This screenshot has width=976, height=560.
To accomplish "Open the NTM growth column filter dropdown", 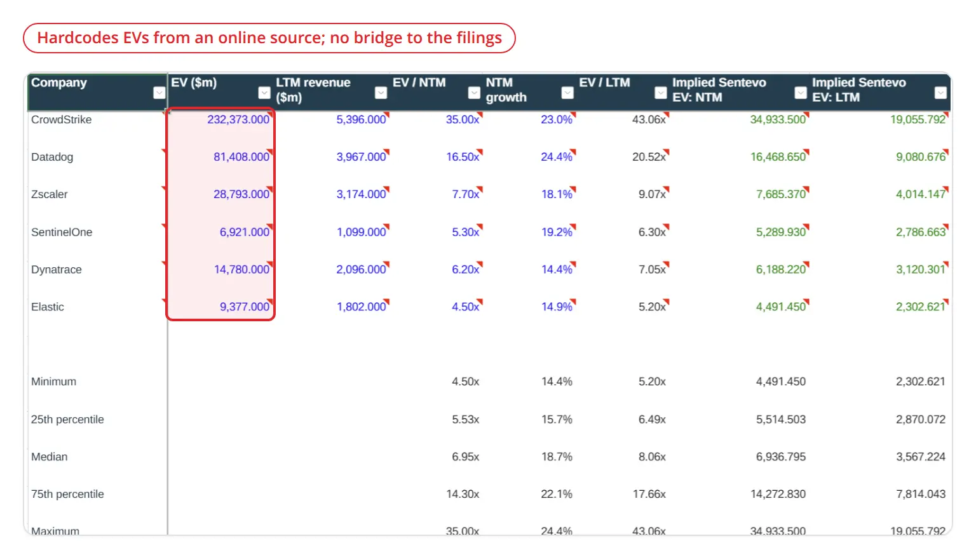I will pos(568,93).
